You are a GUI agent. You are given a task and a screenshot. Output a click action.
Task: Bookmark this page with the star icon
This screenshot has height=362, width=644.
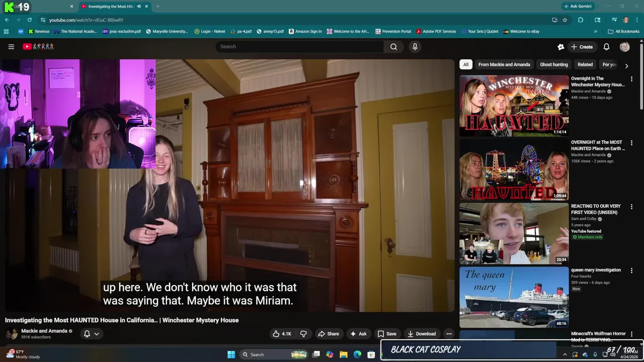pyautogui.click(x=565, y=20)
